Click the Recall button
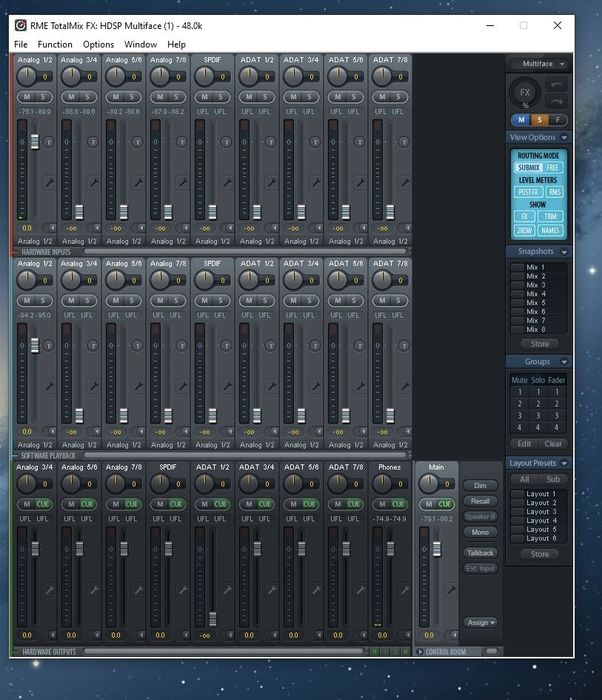This screenshot has height=700, width=602. click(x=480, y=501)
